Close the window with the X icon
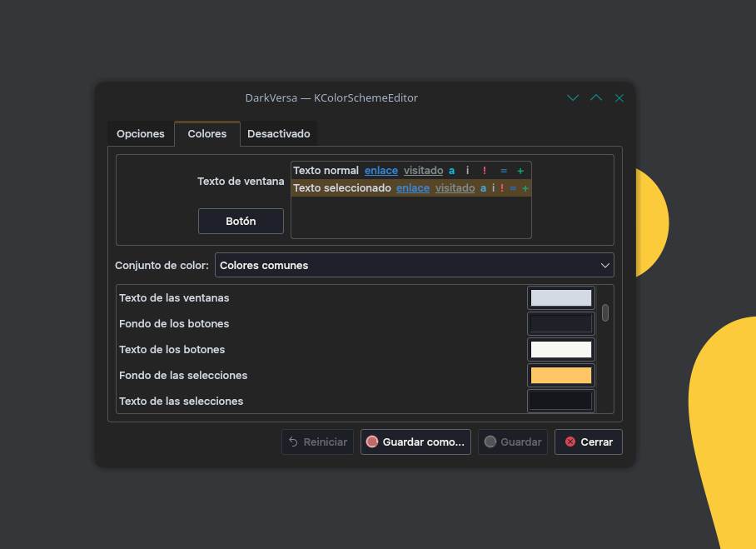The image size is (756, 549). 619,98
